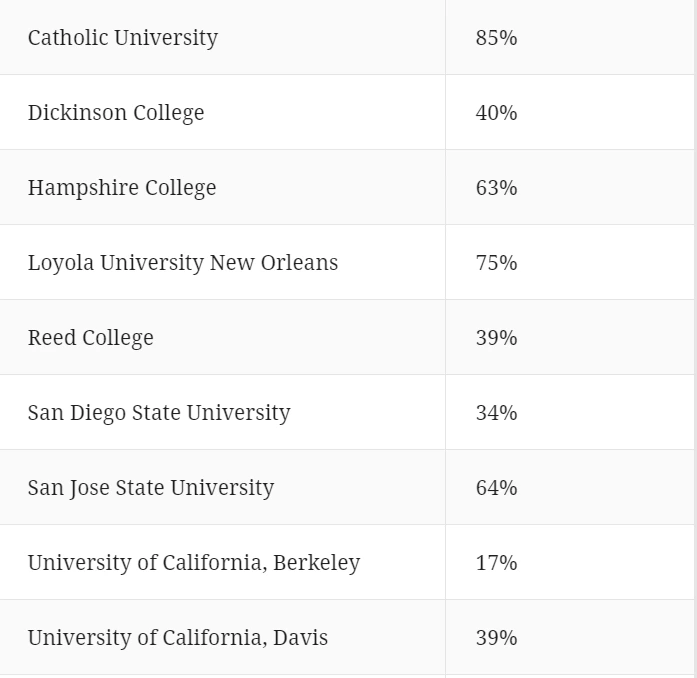This screenshot has width=697, height=678.
Task: Click the San Jose State University entry
Action: (x=151, y=488)
